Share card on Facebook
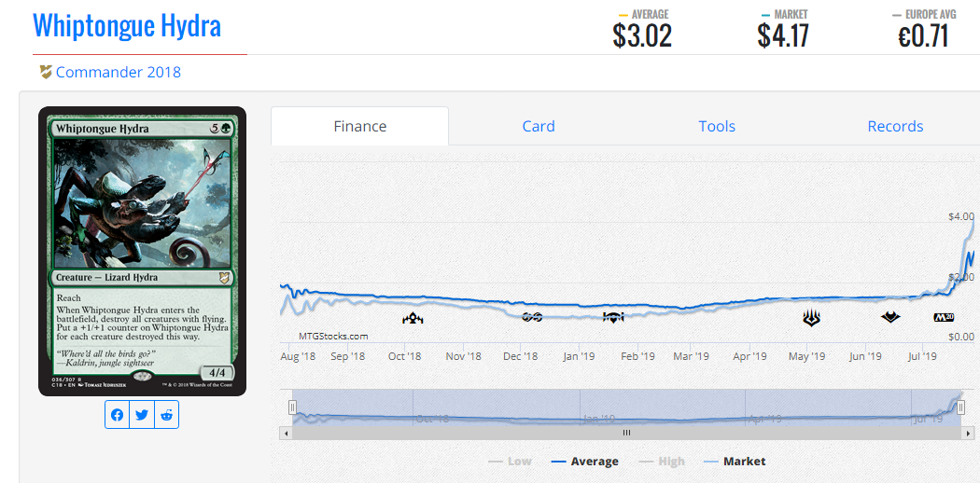This screenshot has height=483, width=980. click(117, 415)
